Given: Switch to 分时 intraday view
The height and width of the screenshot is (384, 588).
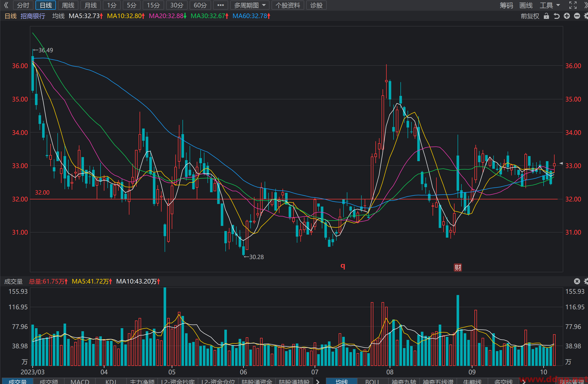Looking at the screenshot, I should coord(23,5).
